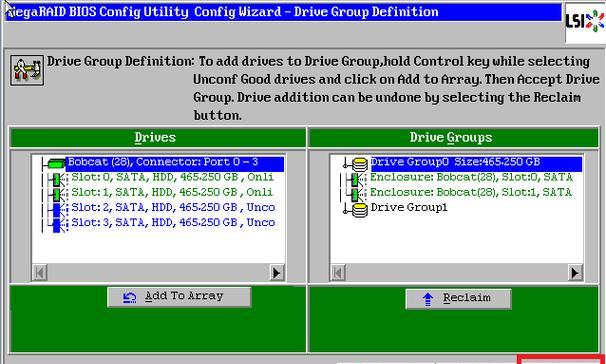Click the Drive Group0 disk stack icon
This screenshot has width=606, height=364.
click(359, 164)
